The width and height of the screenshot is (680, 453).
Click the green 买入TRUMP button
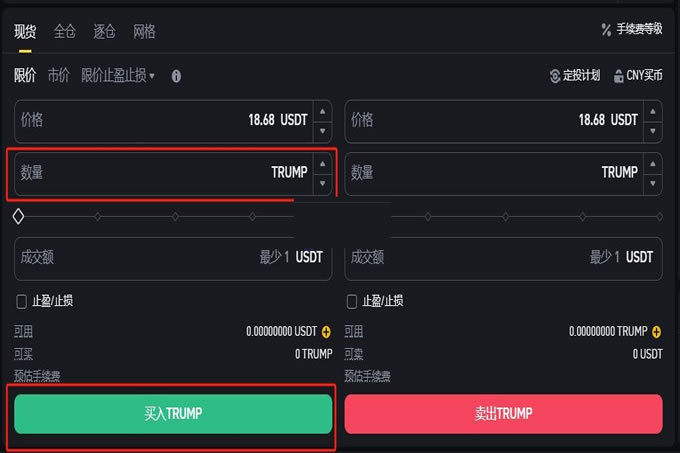(173, 413)
